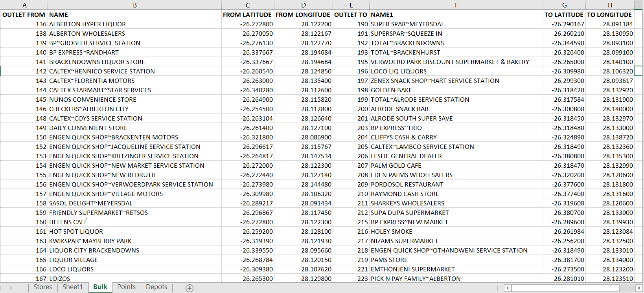Screen dimensions: 644x293
Task: Select cell BP EXPRESS~TRIO
Action: tap(456, 128)
